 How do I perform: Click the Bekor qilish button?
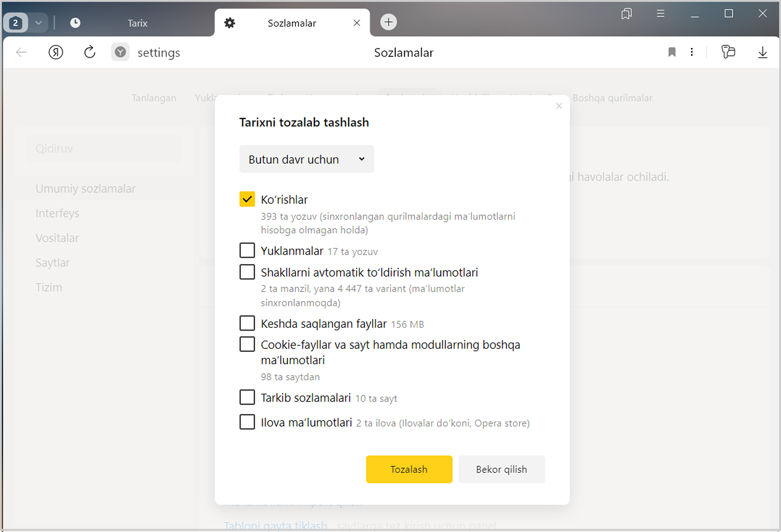(501, 469)
